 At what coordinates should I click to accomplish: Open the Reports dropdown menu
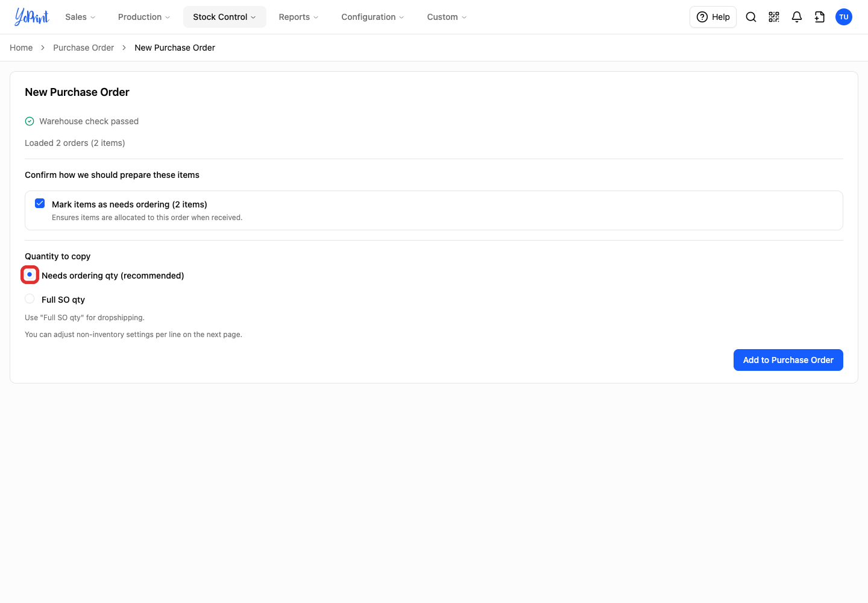coord(298,17)
